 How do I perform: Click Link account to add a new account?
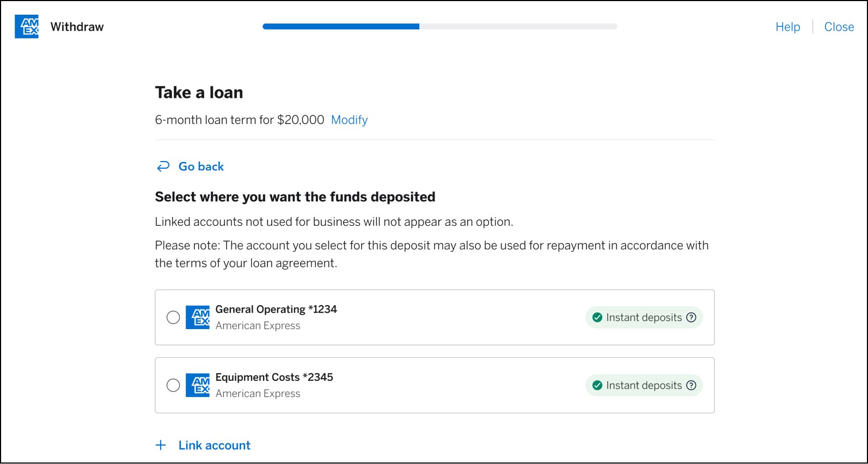(x=213, y=445)
